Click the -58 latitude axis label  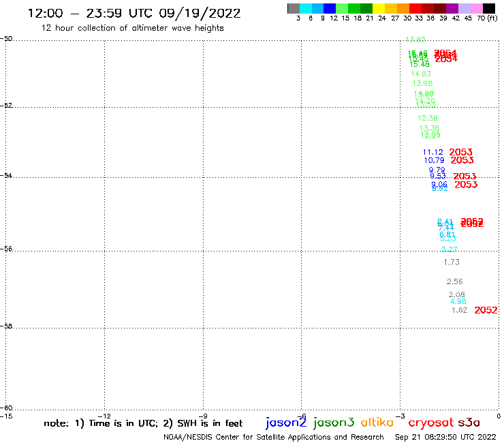pyautogui.click(x=6, y=326)
